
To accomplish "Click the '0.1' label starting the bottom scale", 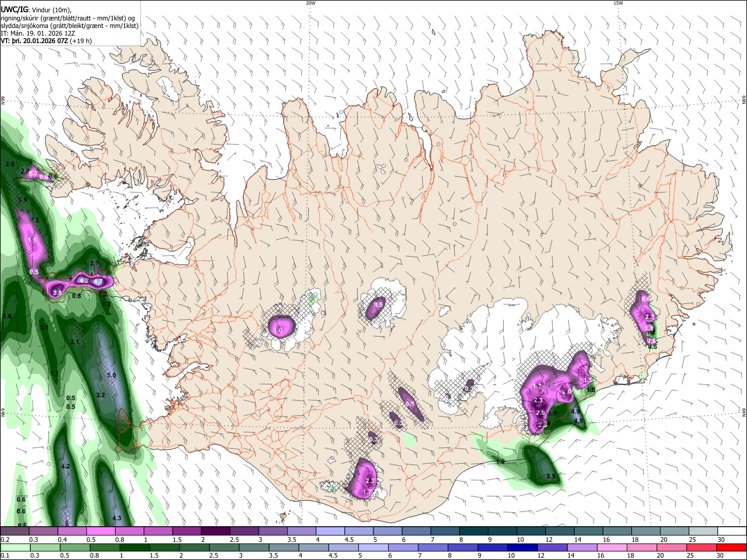I will pos(5,556).
